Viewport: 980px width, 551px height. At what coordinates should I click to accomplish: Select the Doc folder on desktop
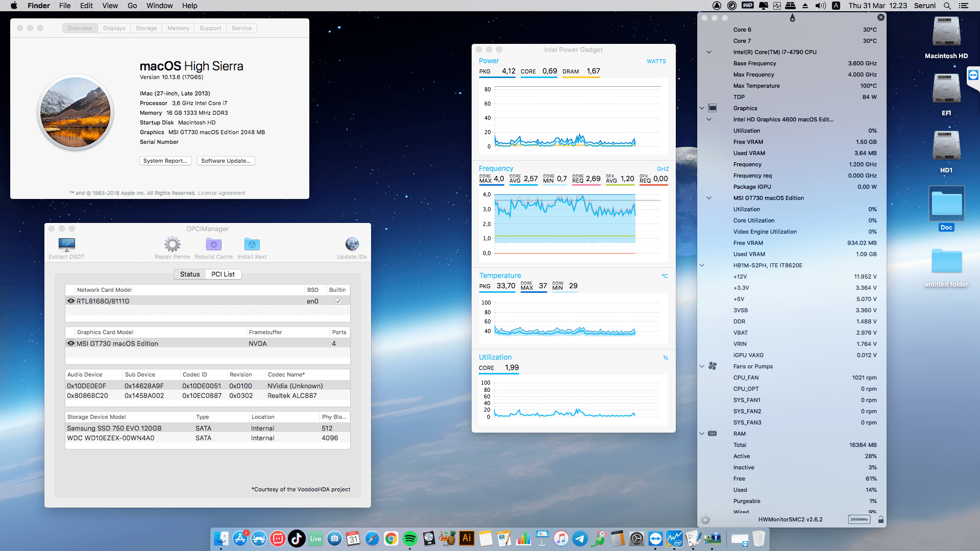click(946, 209)
